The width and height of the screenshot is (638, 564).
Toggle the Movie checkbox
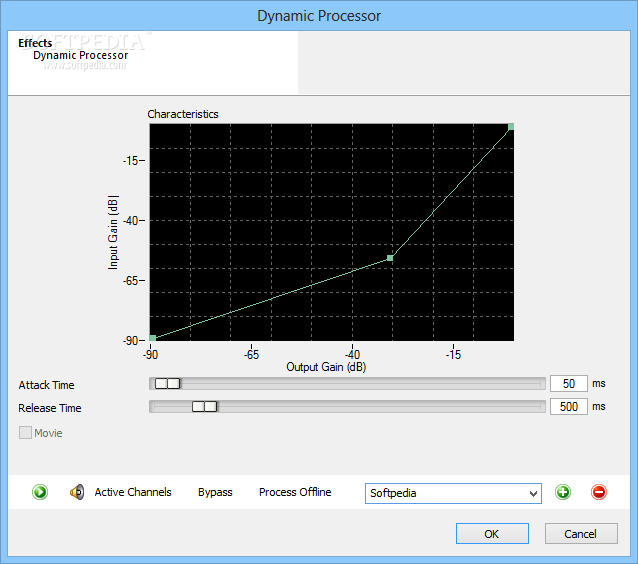coord(25,433)
